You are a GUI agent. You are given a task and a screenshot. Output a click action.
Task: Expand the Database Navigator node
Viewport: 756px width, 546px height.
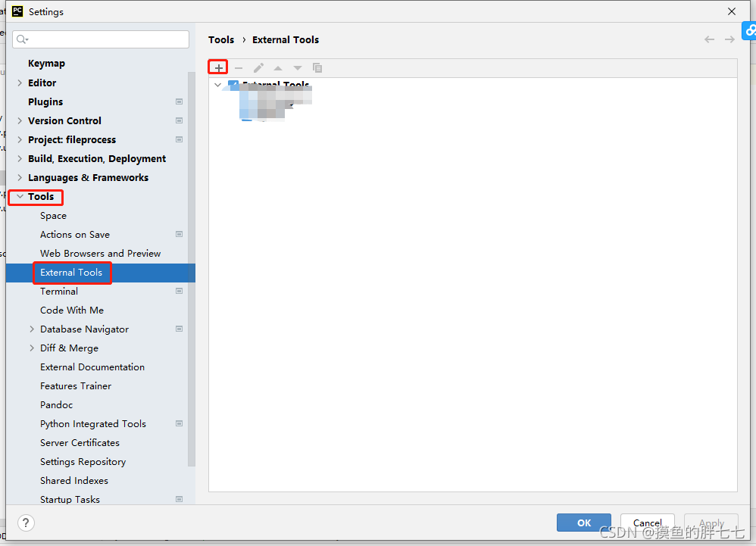32,329
